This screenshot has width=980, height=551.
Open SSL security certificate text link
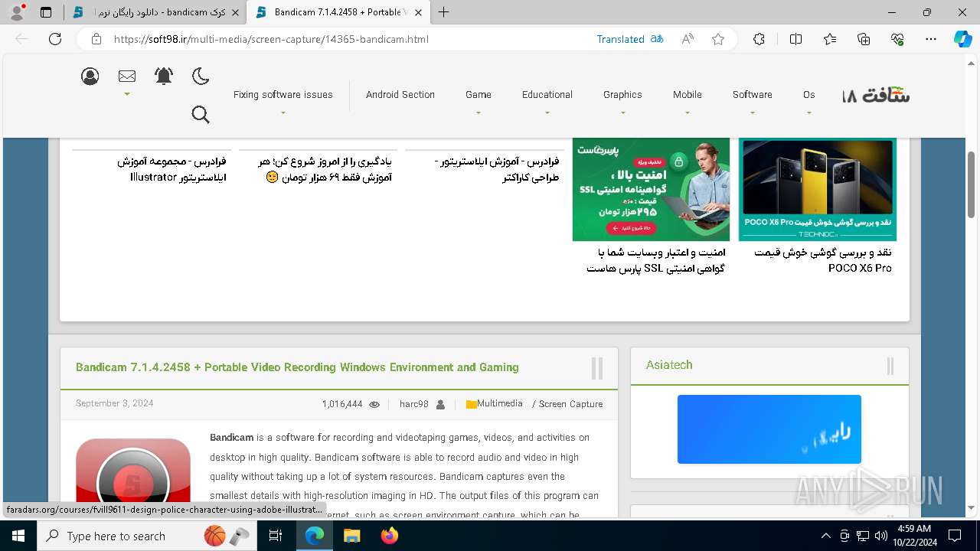(655, 260)
